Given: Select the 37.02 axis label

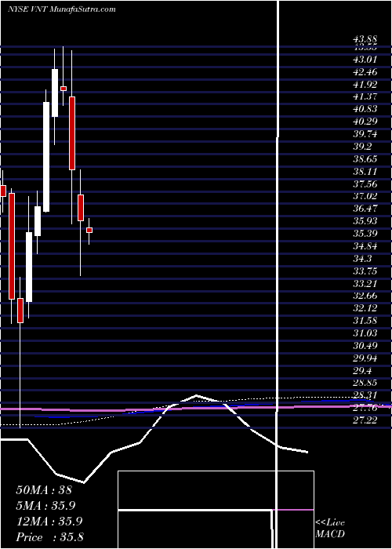Looking at the screenshot, I should [x=365, y=196].
